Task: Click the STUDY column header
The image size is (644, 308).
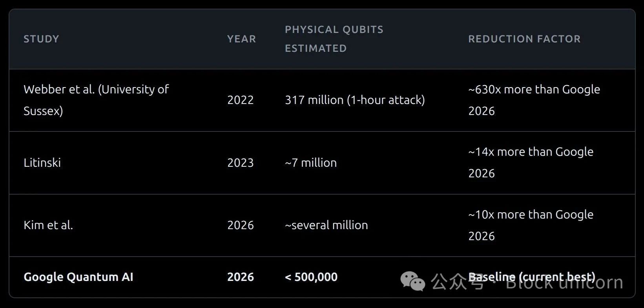Action: coord(41,39)
